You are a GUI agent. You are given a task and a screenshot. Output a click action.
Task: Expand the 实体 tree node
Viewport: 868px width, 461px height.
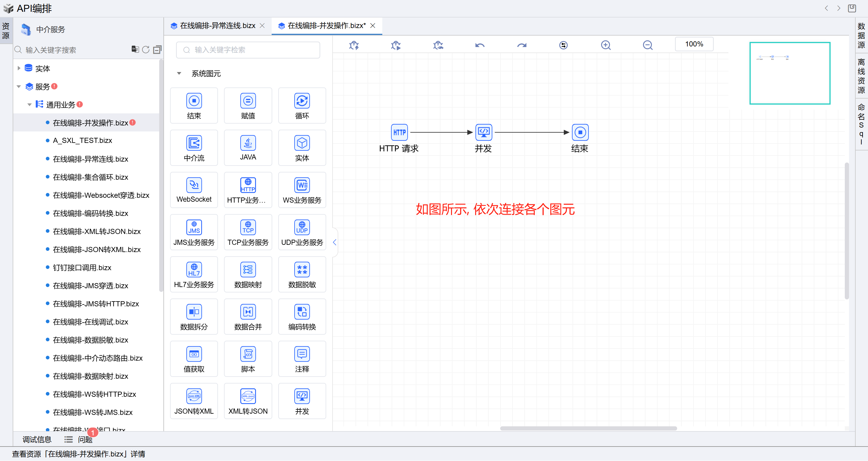click(19, 68)
